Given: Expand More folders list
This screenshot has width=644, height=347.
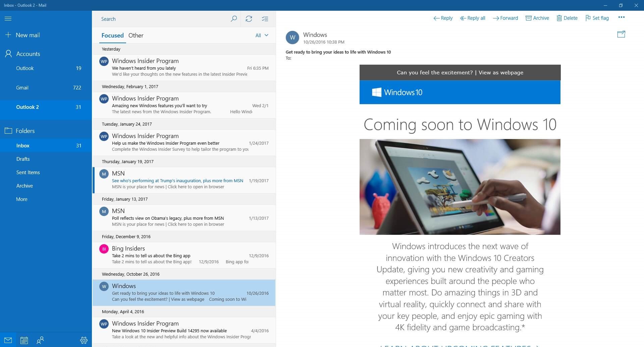Looking at the screenshot, I should pyautogui.click(x=22, y=199).
